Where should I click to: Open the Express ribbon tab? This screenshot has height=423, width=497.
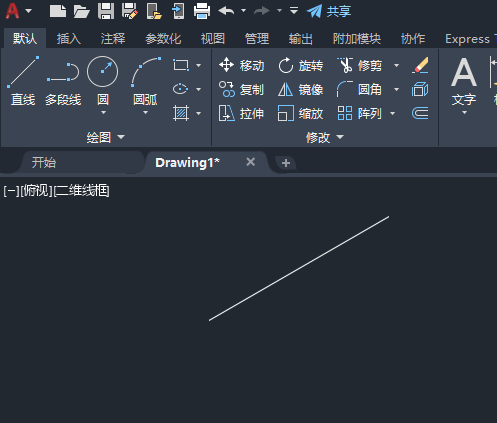(467, 39)
